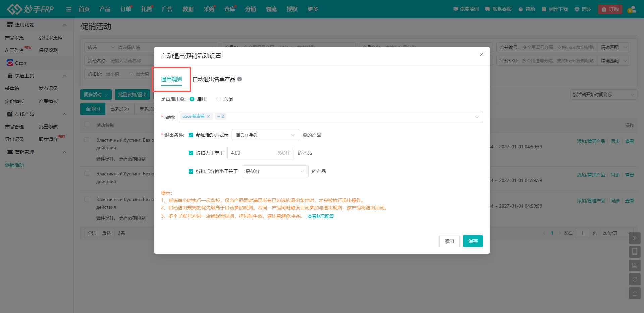
Task: Open the 自动+手动 dropdown
Action: (265, 135)
